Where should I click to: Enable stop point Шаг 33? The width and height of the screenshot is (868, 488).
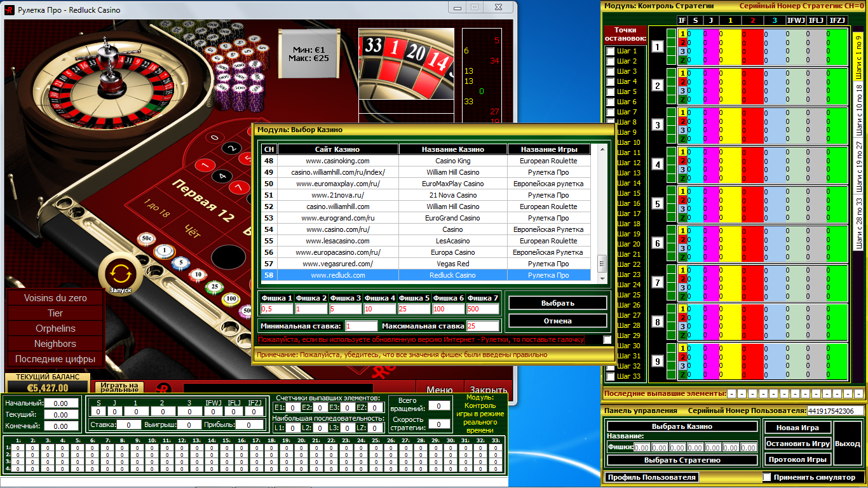pyautogui.click(x=611, y=376)
